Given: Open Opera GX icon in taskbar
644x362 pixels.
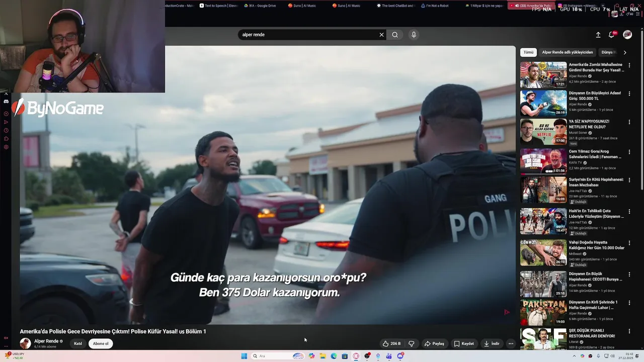Looking at the screenshot, I should 356,356.
